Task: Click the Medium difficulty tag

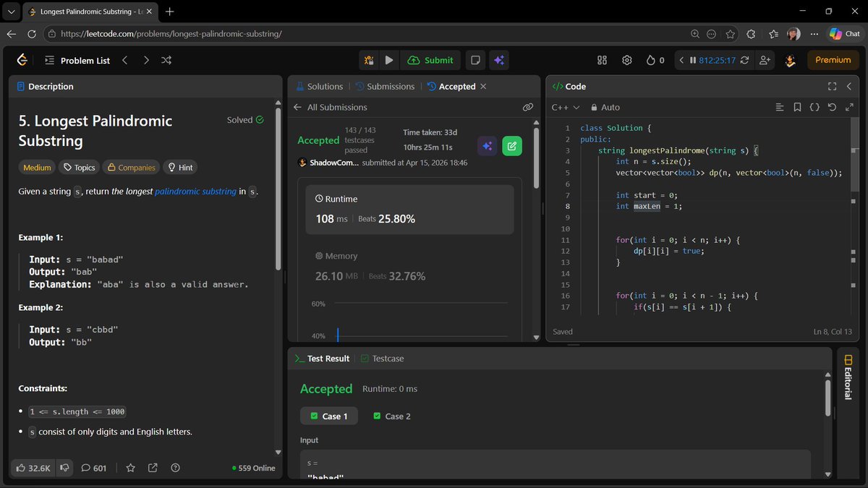Action: pyautogui.click(x=37, y=167)
